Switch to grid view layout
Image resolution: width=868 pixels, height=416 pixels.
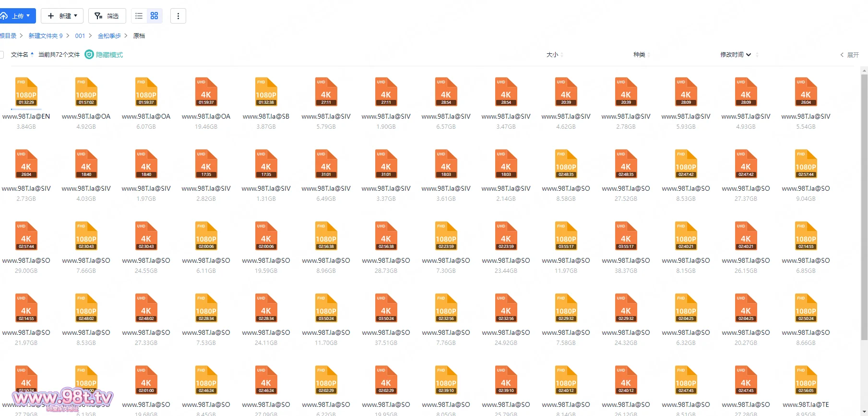coord(154,16)
